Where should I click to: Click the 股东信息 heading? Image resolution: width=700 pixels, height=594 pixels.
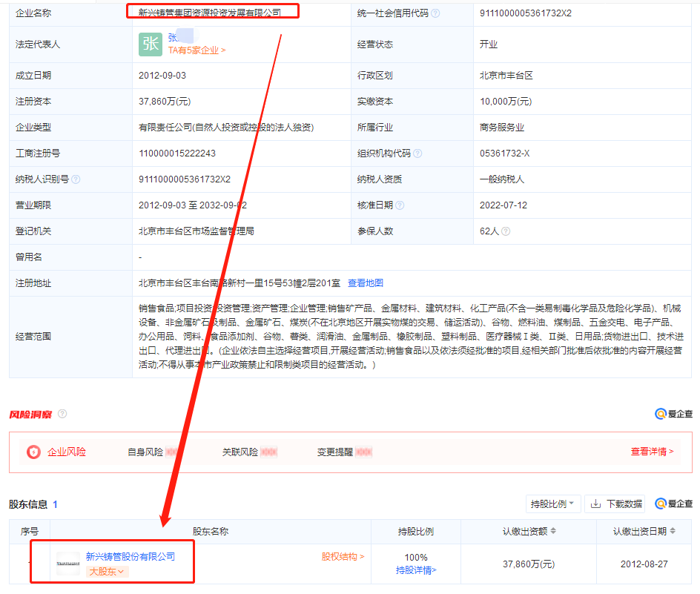pyautogui.click(x=28, y=504)
